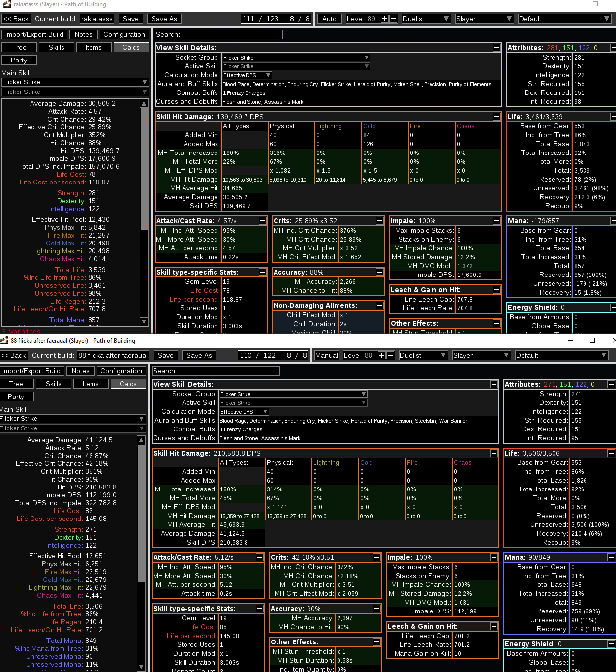The width and height of the screenshot is (616, 672).
Task: Collapse Skill Hit Damage in 88 flicka window
Action: (493, 453)
